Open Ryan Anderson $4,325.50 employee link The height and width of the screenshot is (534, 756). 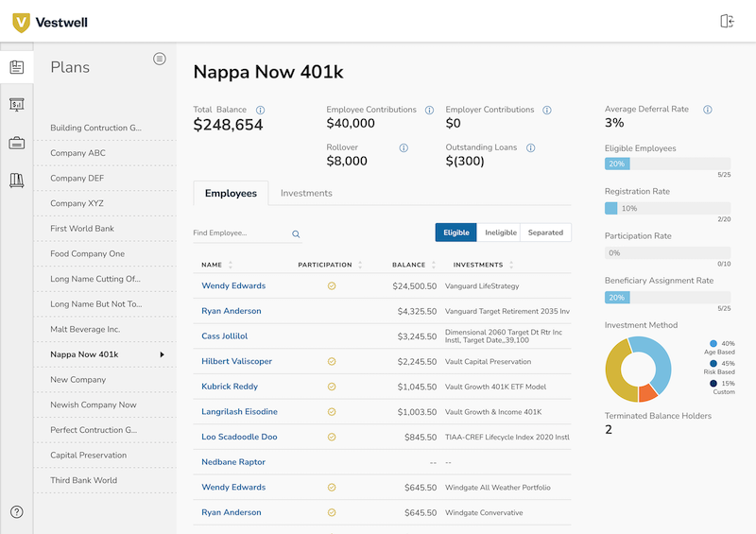[232, 311]
